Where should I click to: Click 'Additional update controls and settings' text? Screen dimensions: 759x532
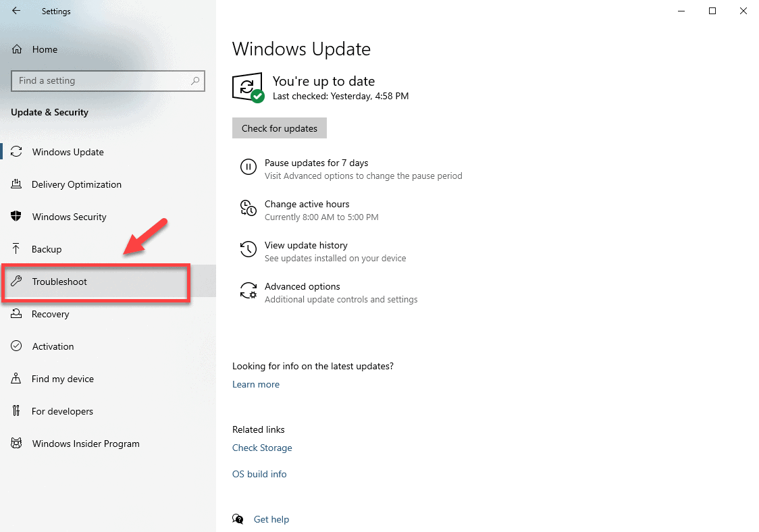[341, 300]
